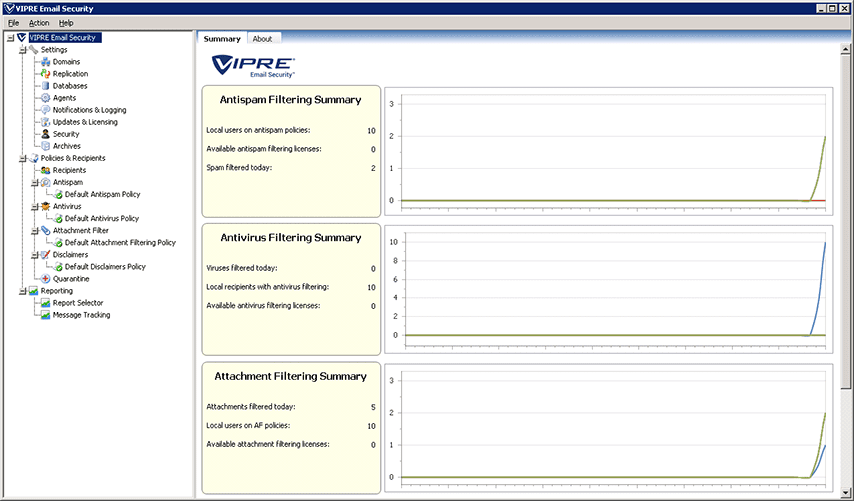Click the Report Selector icon
The height and width of the screenshot is (501, 854).
(45, 303)
